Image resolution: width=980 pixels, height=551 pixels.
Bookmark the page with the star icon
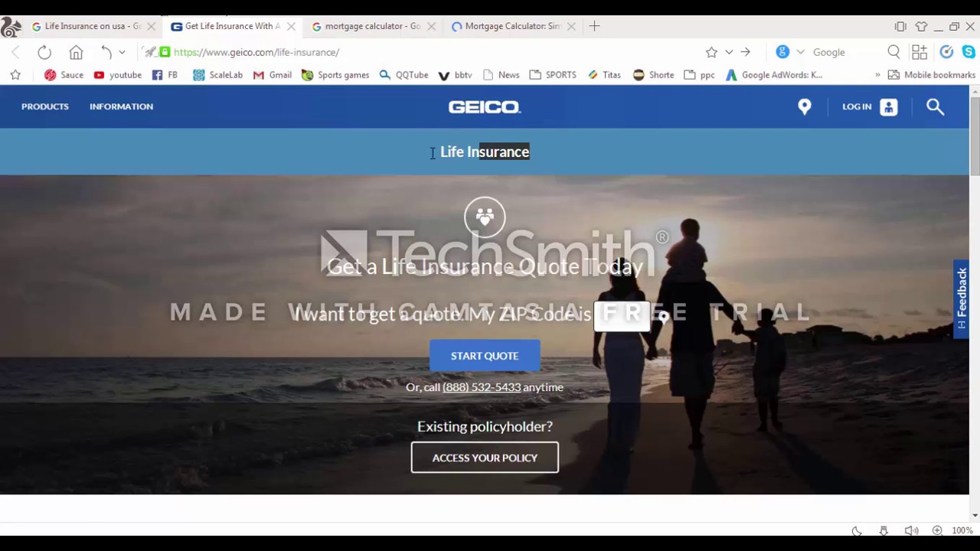click(x=711, y=52)
